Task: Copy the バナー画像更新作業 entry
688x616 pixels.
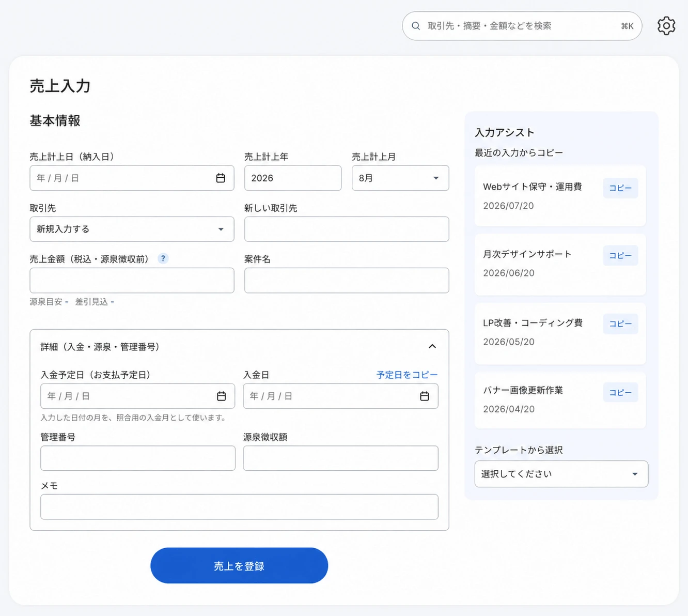Action: pos(620,392)
